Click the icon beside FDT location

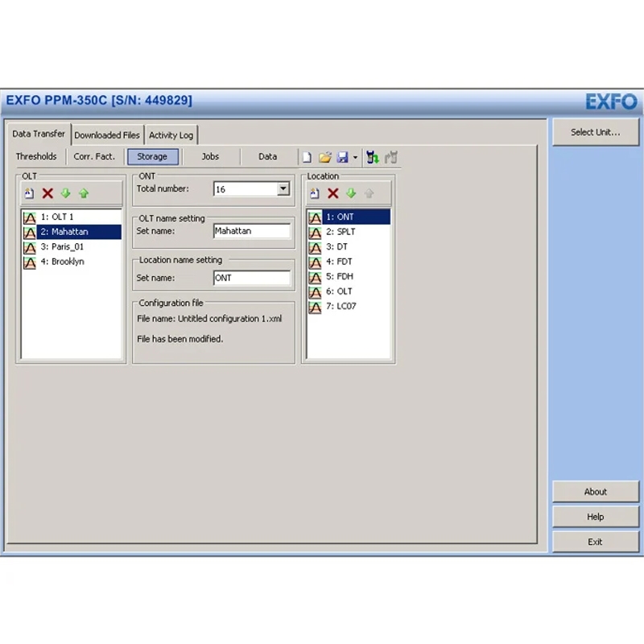click(x=315, y=262)
